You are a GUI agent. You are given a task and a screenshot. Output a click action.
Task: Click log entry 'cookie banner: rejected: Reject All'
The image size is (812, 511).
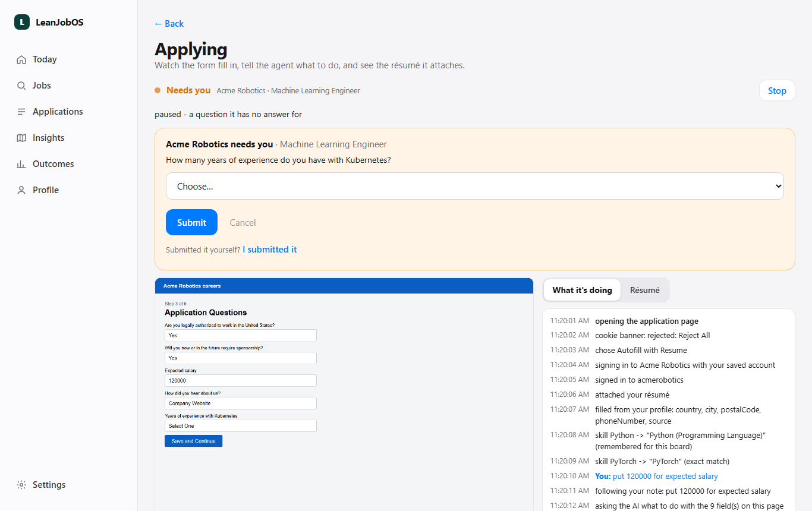(653, 336)
